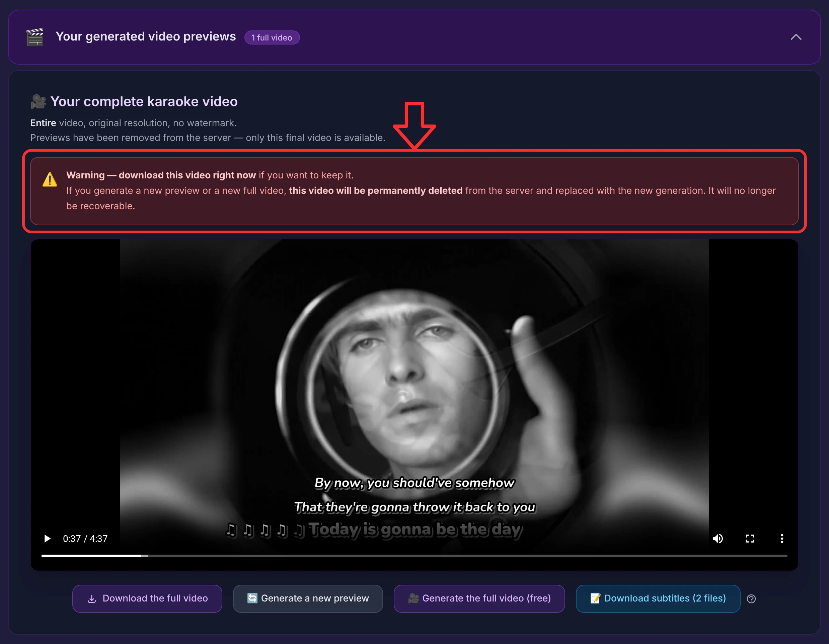Click the clapperboard icon in the header
Screen dimensions: 829x644
click(35, 37)
